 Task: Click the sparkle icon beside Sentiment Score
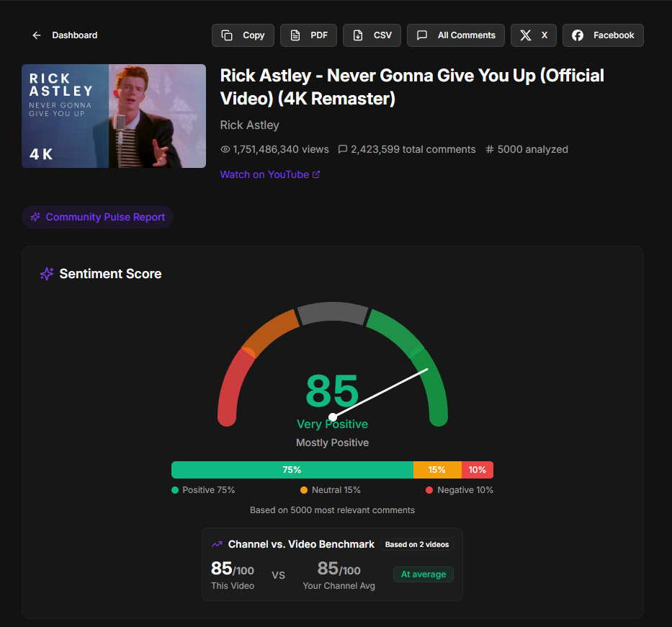click(x=47, y=274)
